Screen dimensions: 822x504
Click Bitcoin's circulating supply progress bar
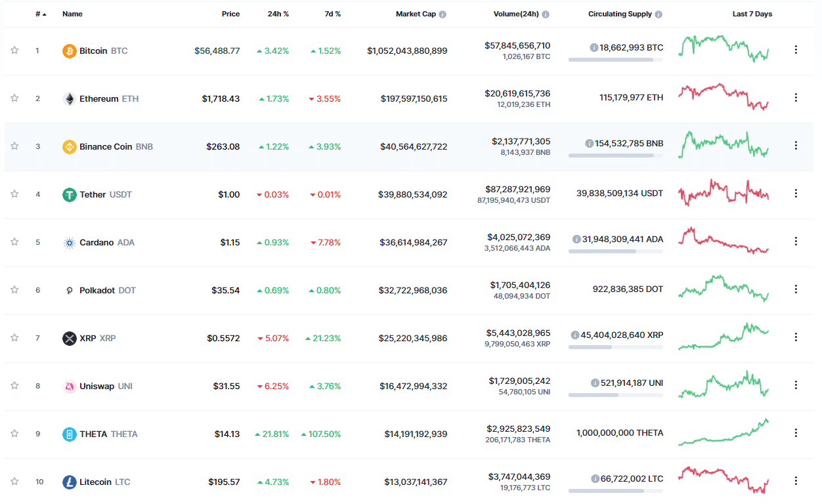pyautogui.click(x=615, y=60)
